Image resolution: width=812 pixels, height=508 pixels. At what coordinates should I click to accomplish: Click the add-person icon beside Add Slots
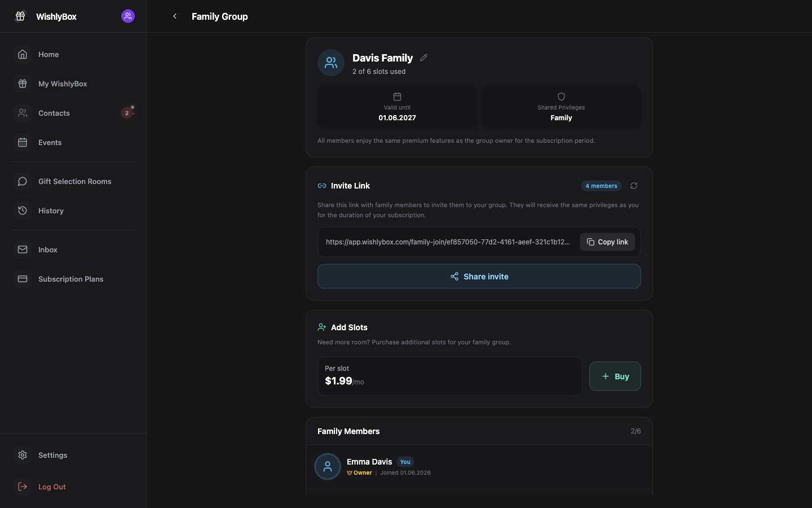click(322, 327)
